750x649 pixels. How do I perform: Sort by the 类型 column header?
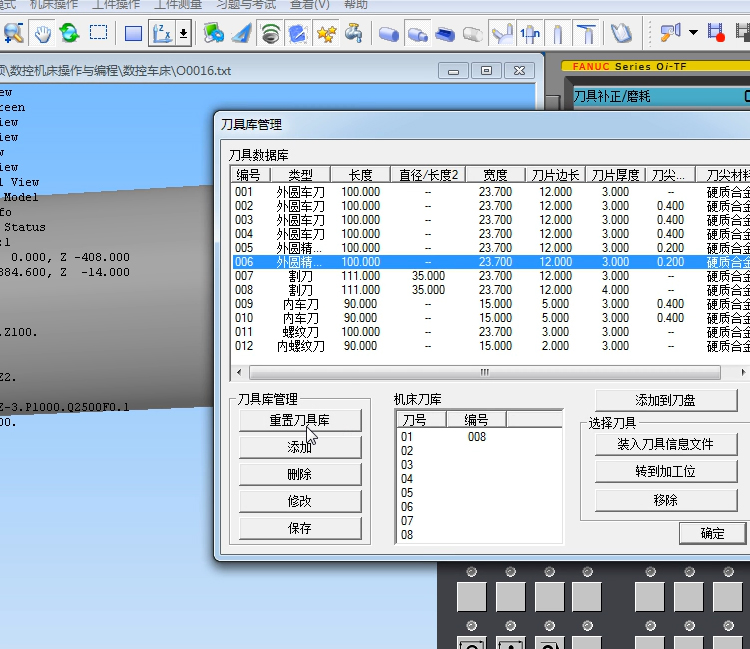(x=300, y=175)
